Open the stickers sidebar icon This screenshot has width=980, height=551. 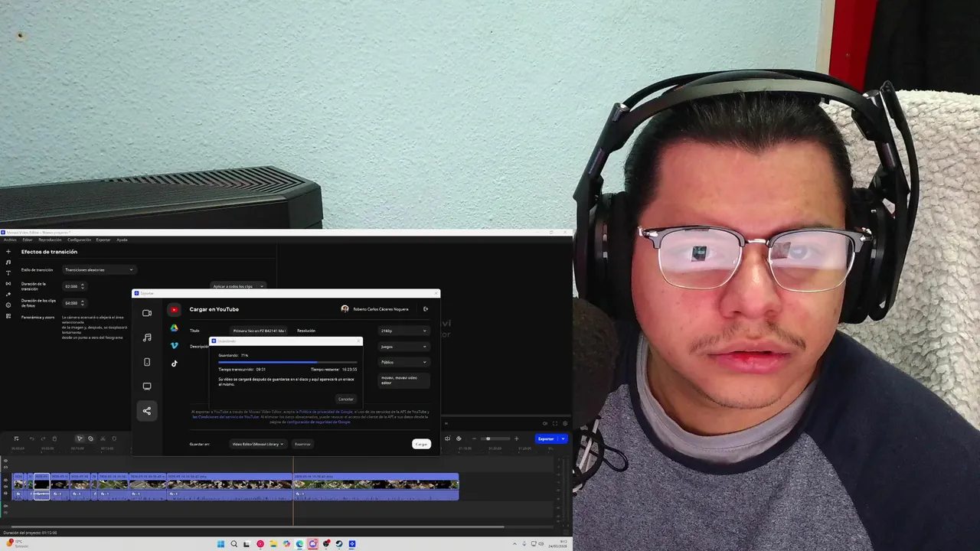(8, 305)
